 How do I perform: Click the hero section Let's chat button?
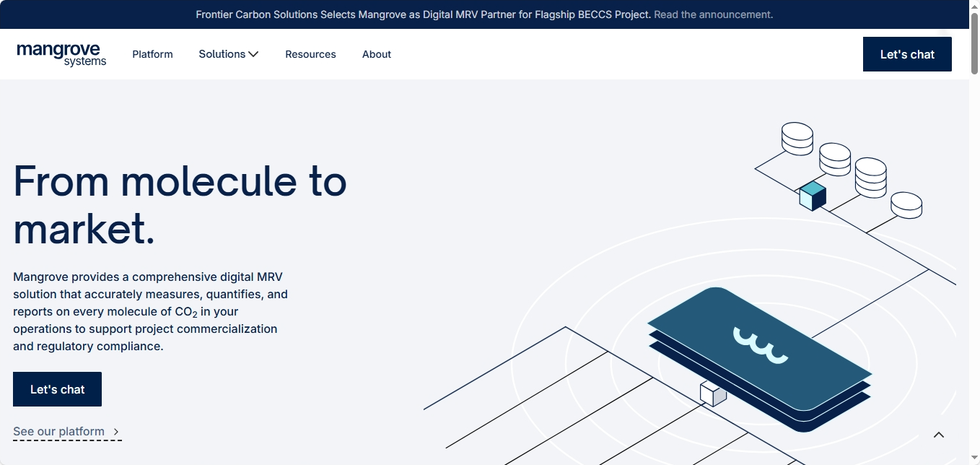[57, 389]
